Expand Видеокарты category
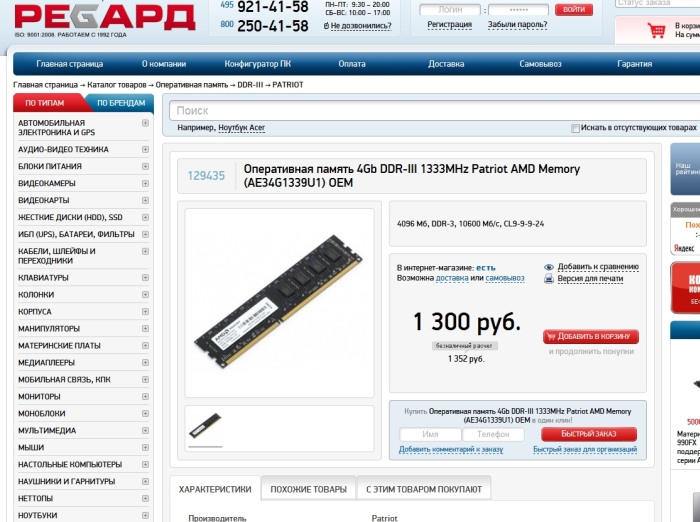Image resolution: width=700 pixels, height=522 pixels. tap(145, 200)
